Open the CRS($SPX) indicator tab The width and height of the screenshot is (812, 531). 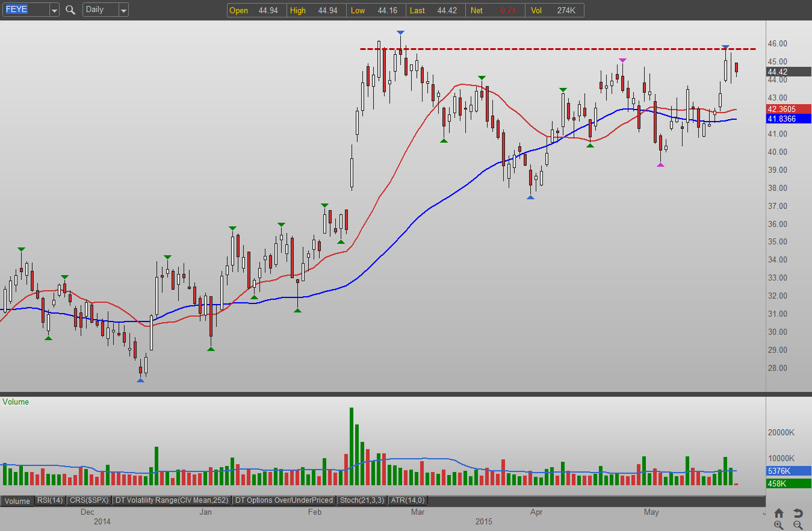click(x=88, y=500)
